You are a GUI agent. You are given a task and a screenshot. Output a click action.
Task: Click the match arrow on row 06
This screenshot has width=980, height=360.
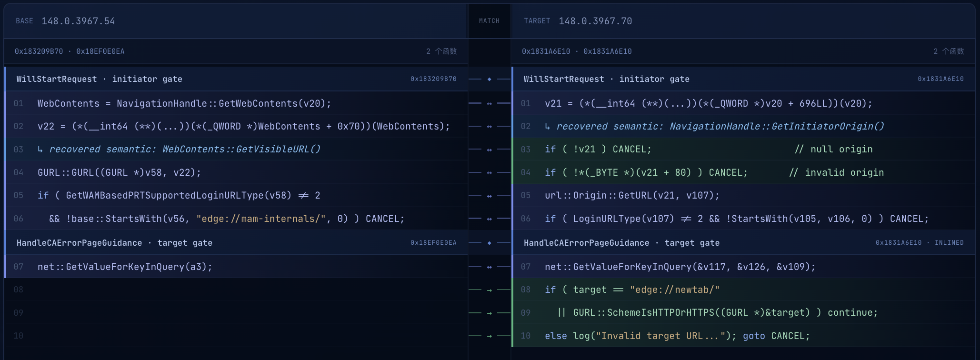(x=489, y=219)
